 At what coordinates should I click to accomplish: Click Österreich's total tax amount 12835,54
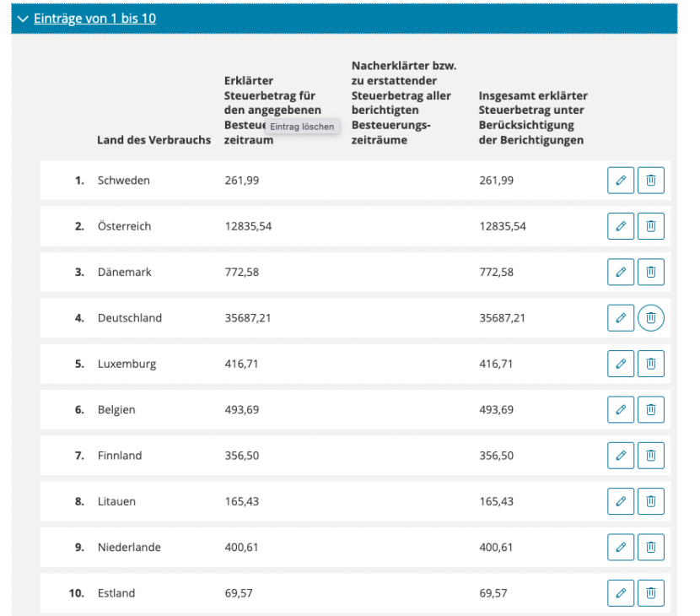click(503, 226)
